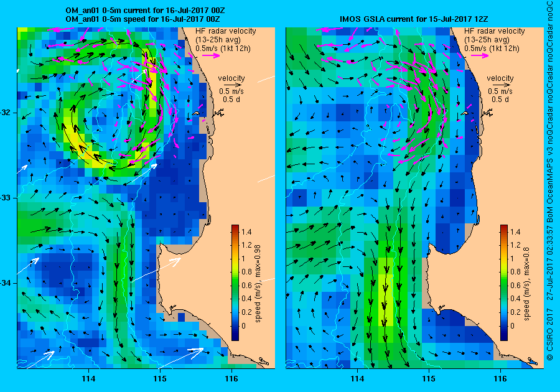This screenshot has width=560, height=392.
Task: Click longitude label 115 under left map
Action: click(160, 378)
